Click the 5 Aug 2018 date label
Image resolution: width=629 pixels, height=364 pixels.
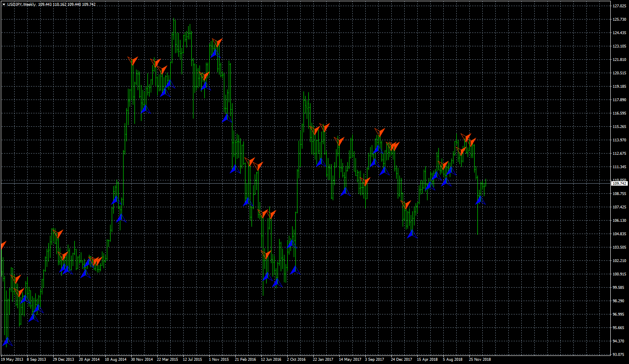(x=453, y=360)
